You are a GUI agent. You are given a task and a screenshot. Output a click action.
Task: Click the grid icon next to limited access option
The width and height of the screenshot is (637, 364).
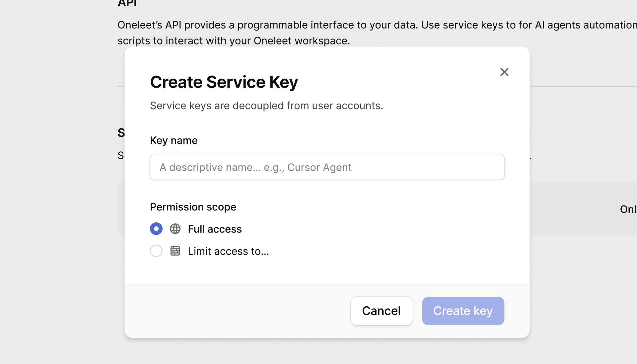tap(175, 251)
